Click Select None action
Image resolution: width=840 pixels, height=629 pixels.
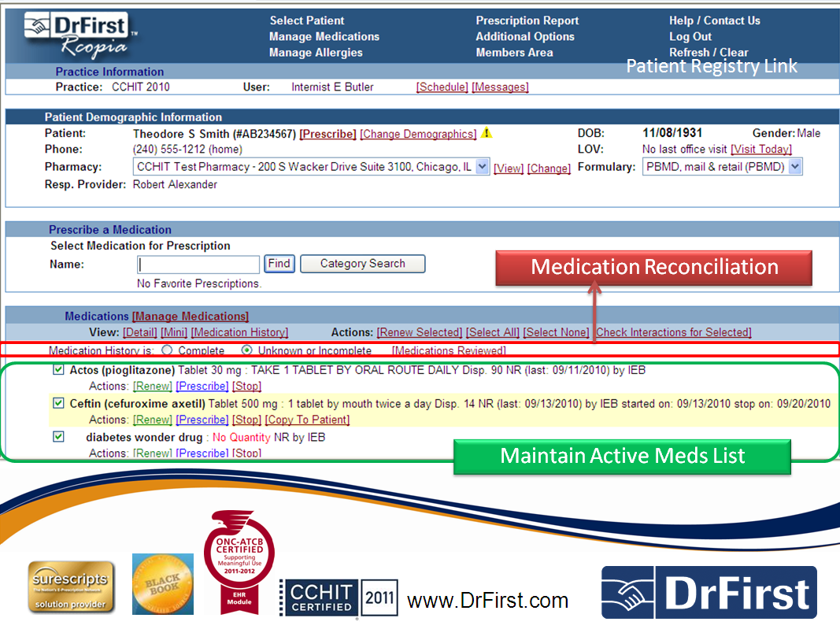click(x=556, y=332)
